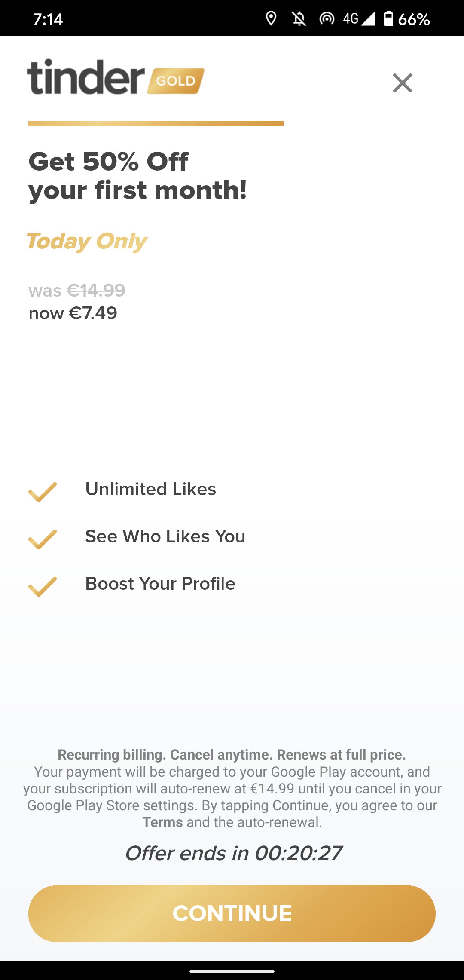Image resolution: width=464 pixels, height=980 pixels.
Task: Click the strikethrough €14.99 old price
Action: [95, 290]
